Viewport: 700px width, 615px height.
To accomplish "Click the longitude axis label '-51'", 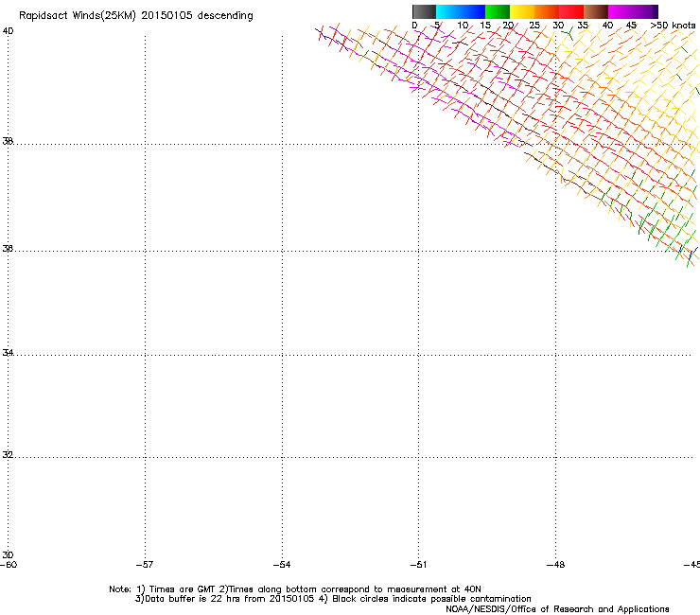I will click(x=418, y=565).
